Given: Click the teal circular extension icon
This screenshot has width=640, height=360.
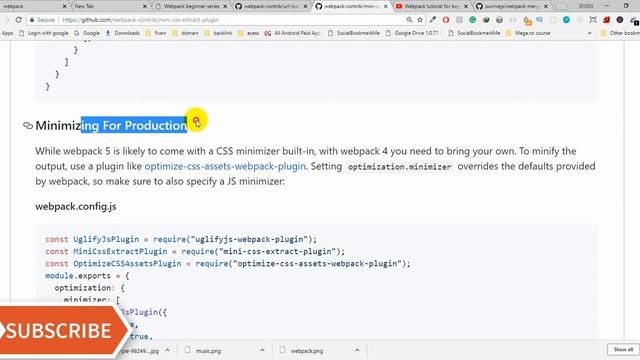Looking at the screenshot, I should [x=566, y=20].
